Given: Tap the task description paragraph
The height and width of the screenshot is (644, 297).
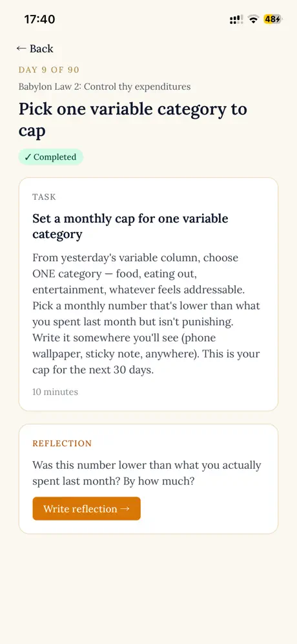Looking at the screenshot, I should (x=147, y=314).
